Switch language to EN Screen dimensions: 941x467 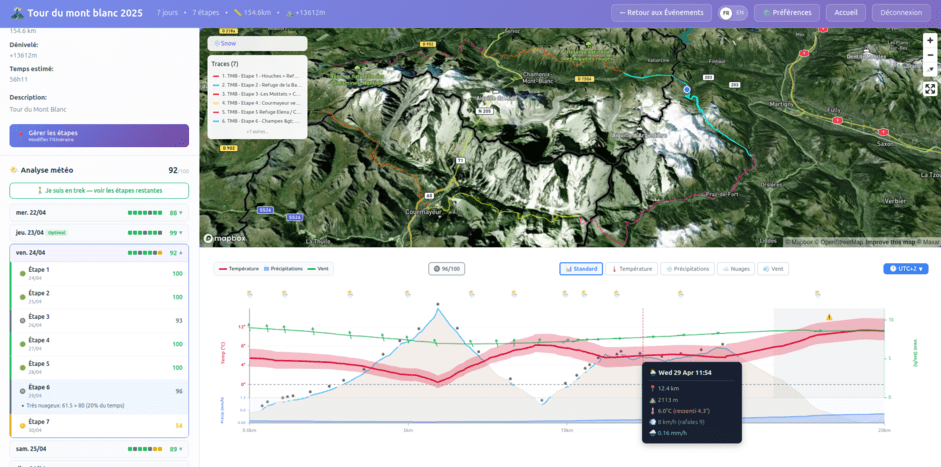pos(740,13)
